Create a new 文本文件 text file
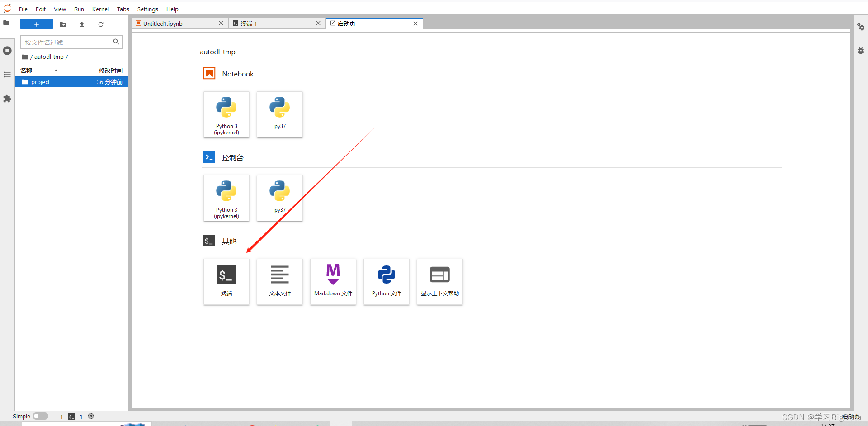 280,282
